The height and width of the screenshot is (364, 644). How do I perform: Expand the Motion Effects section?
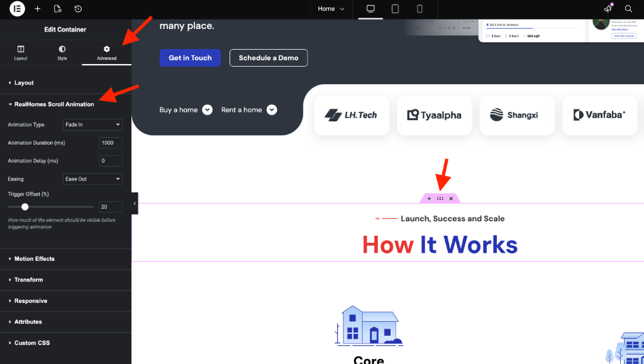pos(35,259)
